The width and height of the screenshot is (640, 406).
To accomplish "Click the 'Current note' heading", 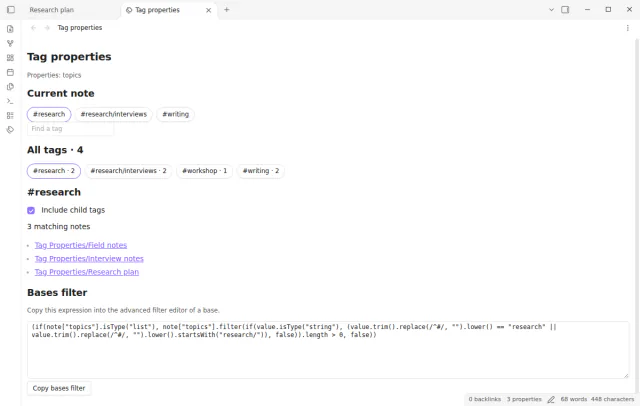I will point(61,93).
